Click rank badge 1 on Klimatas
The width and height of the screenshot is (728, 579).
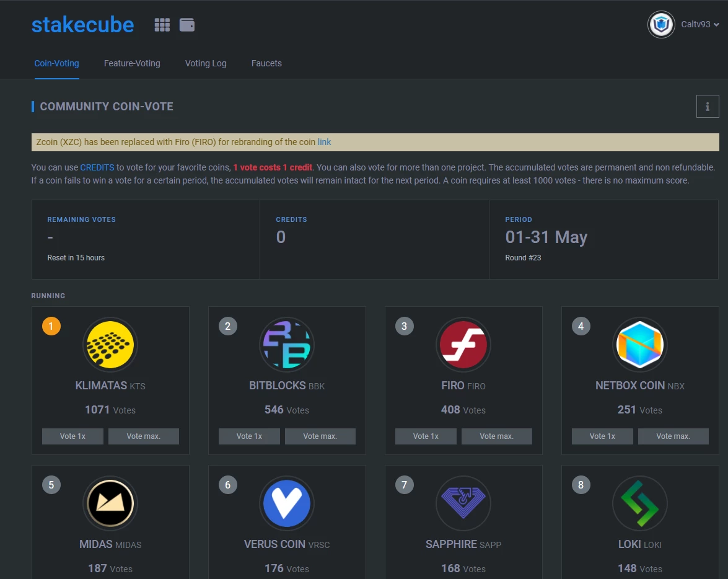tap(51, 326)
